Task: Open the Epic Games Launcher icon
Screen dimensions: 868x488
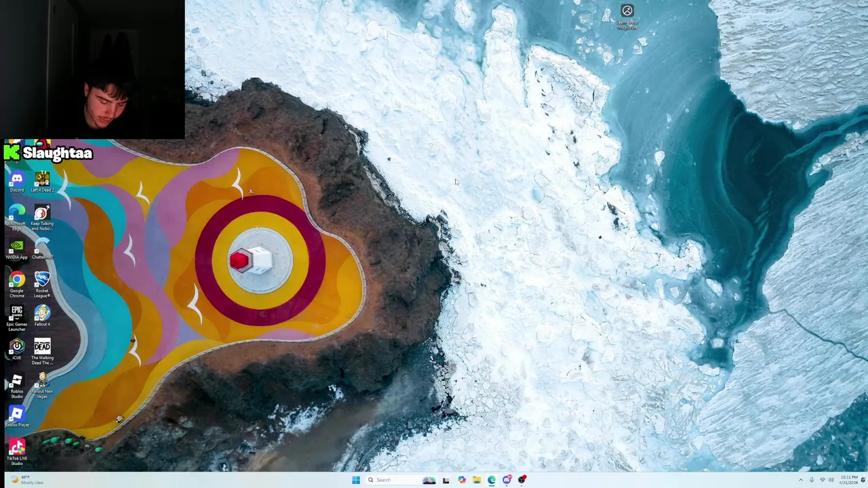Action: pos(17,318)
